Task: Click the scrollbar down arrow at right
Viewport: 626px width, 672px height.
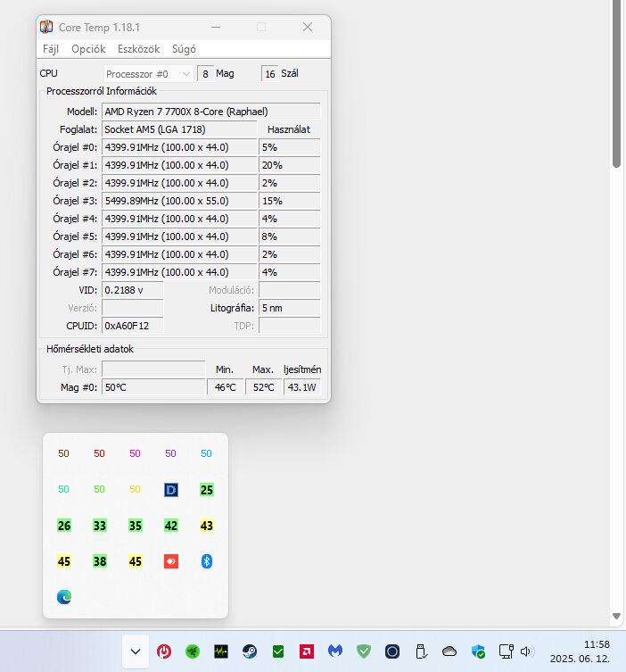Action: pos(616,617)
